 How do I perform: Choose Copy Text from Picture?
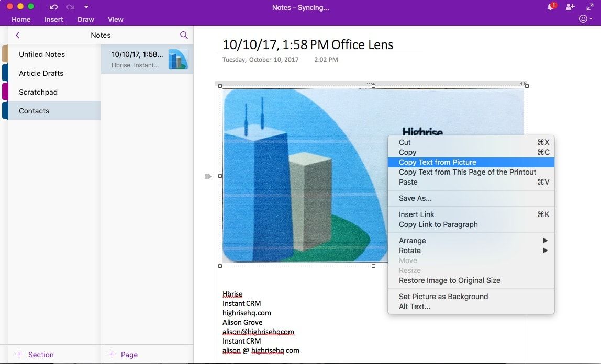coord(438,162)
